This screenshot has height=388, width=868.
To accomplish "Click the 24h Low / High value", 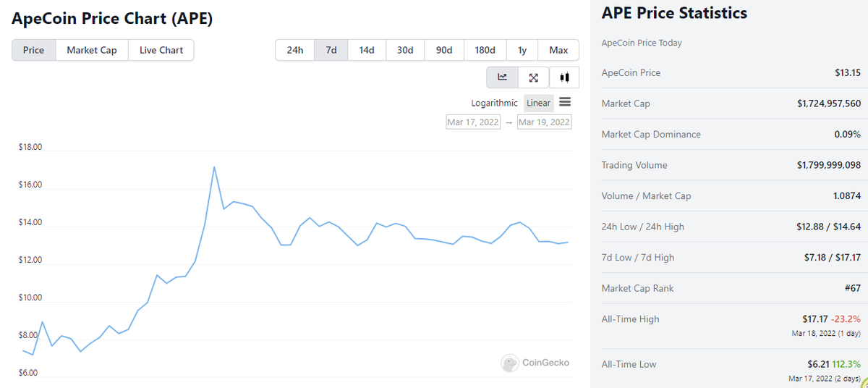I will click(829, 227).
